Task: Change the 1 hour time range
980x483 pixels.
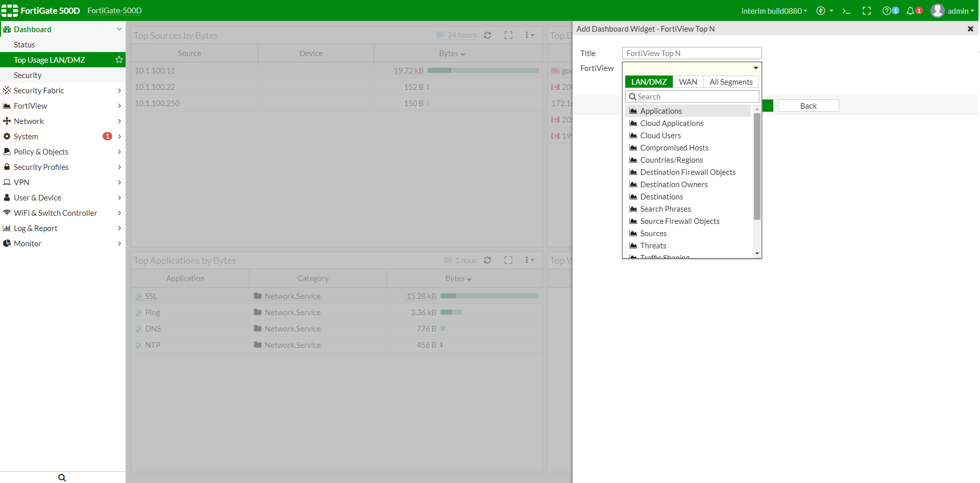Action: (460, 260)
